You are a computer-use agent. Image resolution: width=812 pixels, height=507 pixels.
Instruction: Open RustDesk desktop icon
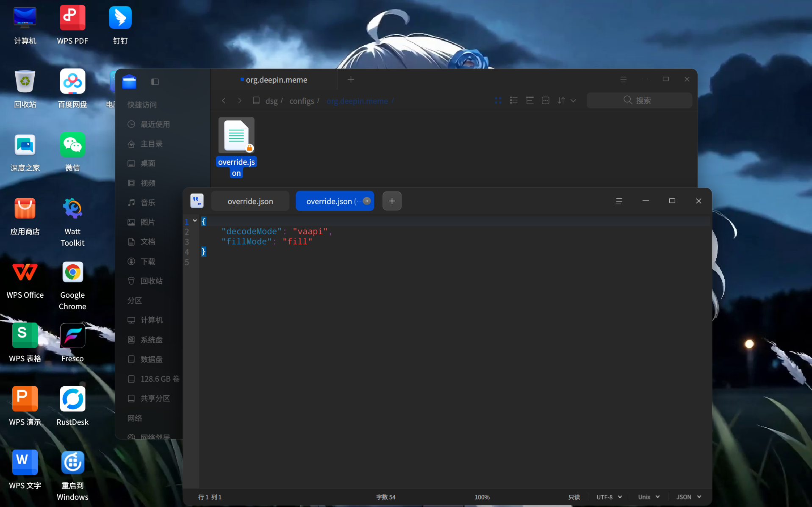(x=72, y=406)
